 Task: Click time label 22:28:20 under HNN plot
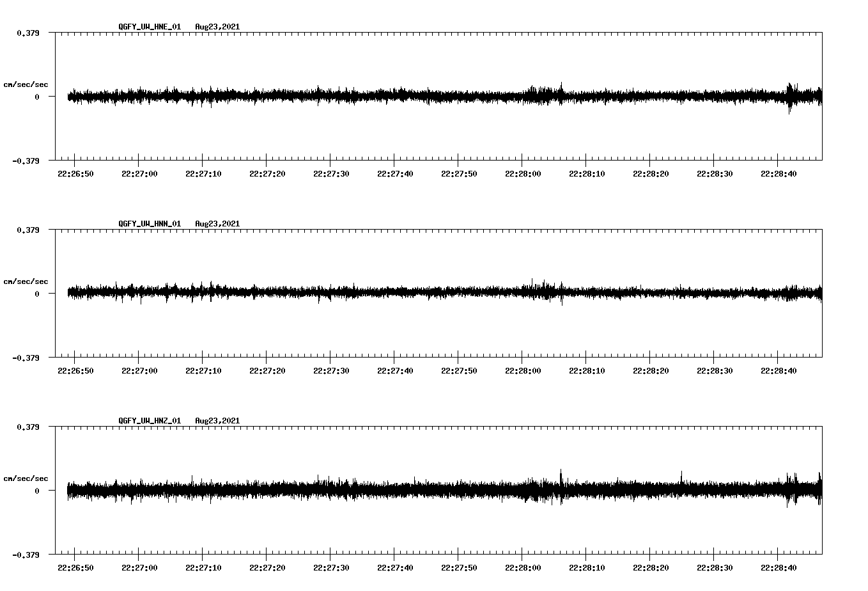point(651,371)
